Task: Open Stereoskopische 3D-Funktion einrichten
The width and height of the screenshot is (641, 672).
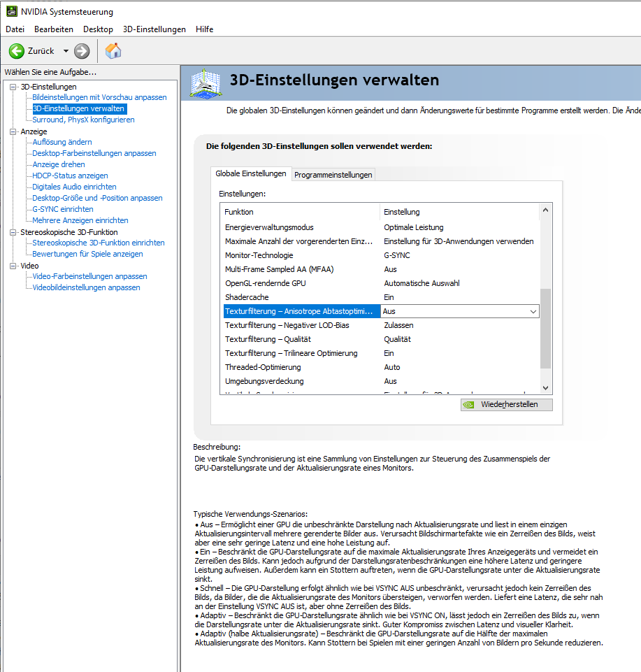Action: [99, 243]
